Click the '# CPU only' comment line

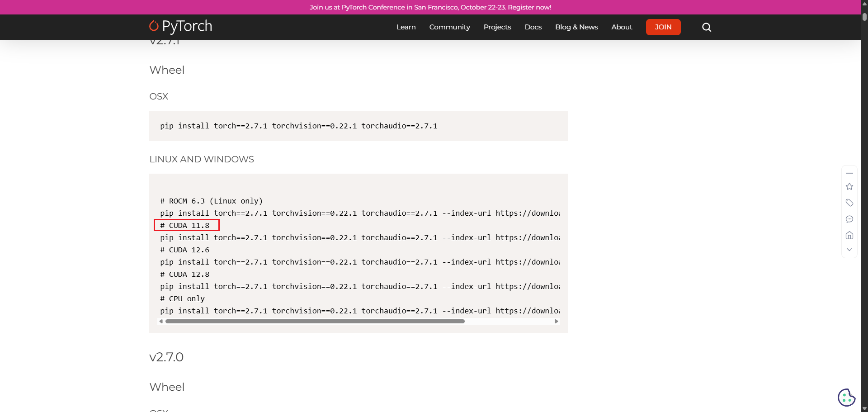182,298
